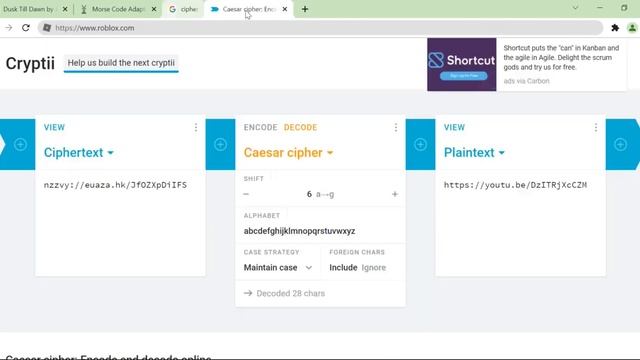Open the browser profile avatar
Viewport: 640px width, 360px height.
point(632,28)
